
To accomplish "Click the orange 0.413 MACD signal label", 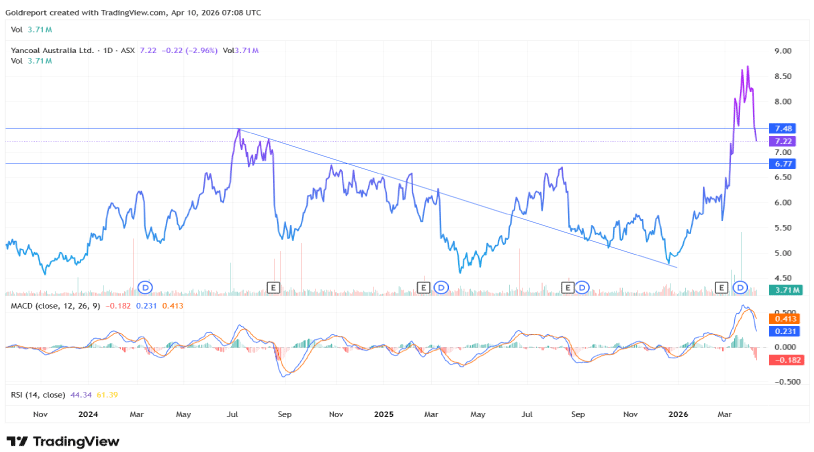I will coord(783,319).
